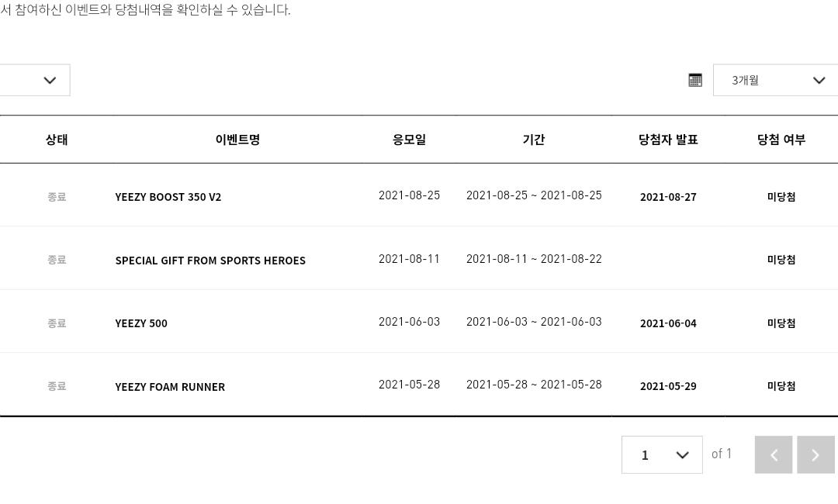Click the 상태 column header
The image size is (838, 504).
pyautogui.click(x=57, y=140)
